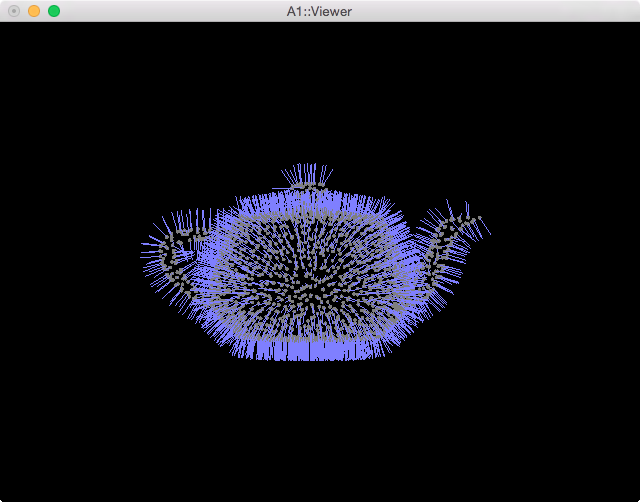Minimize the A1::Viewer window
Image resolution: width=640 pixels, height=502 pixels.
pos(33,11)
